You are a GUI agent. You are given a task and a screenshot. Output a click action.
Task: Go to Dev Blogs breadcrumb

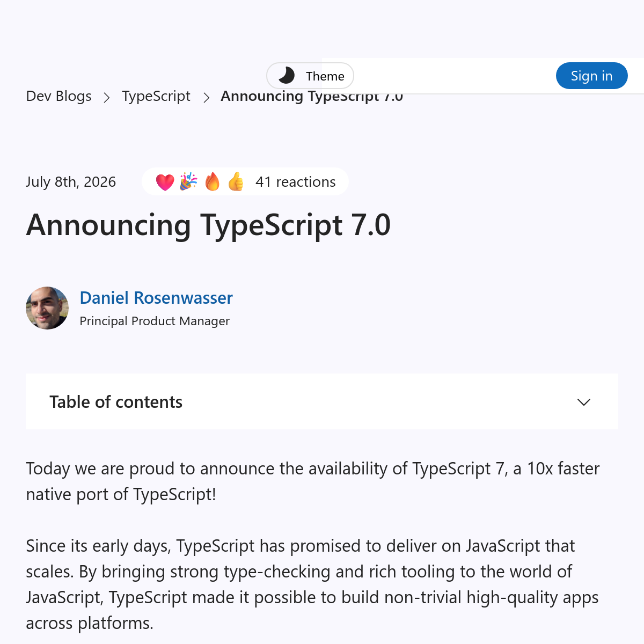coord(58,96)
